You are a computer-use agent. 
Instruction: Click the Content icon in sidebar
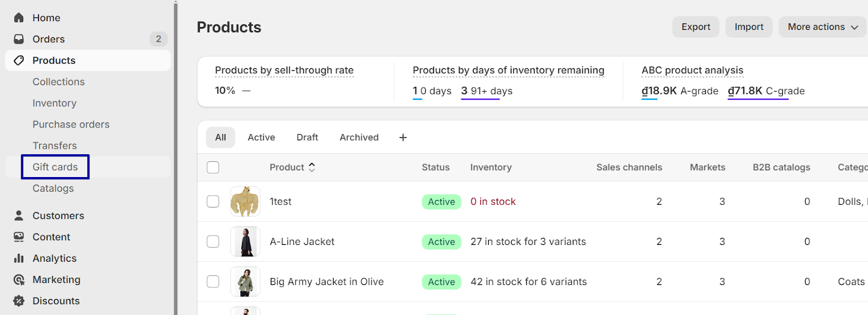tap(19, 237)
